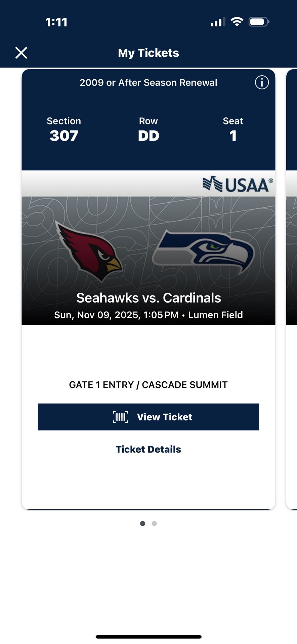Open Ticket Details

(x=148, y=449)
